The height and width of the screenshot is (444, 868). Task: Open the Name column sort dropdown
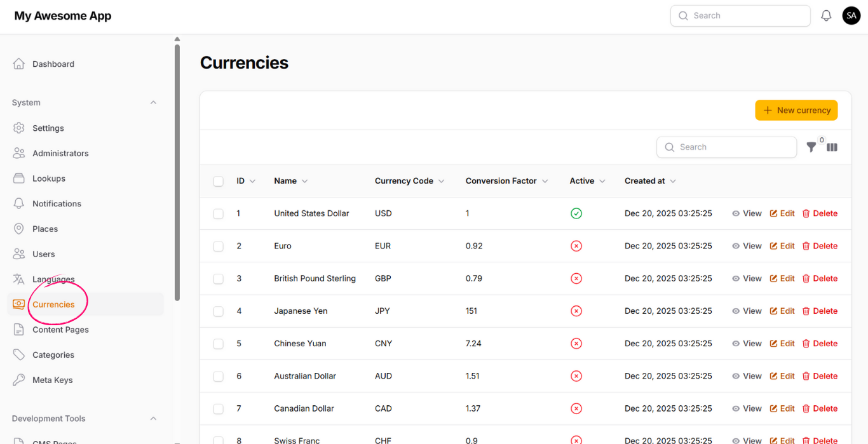point(305,180)
